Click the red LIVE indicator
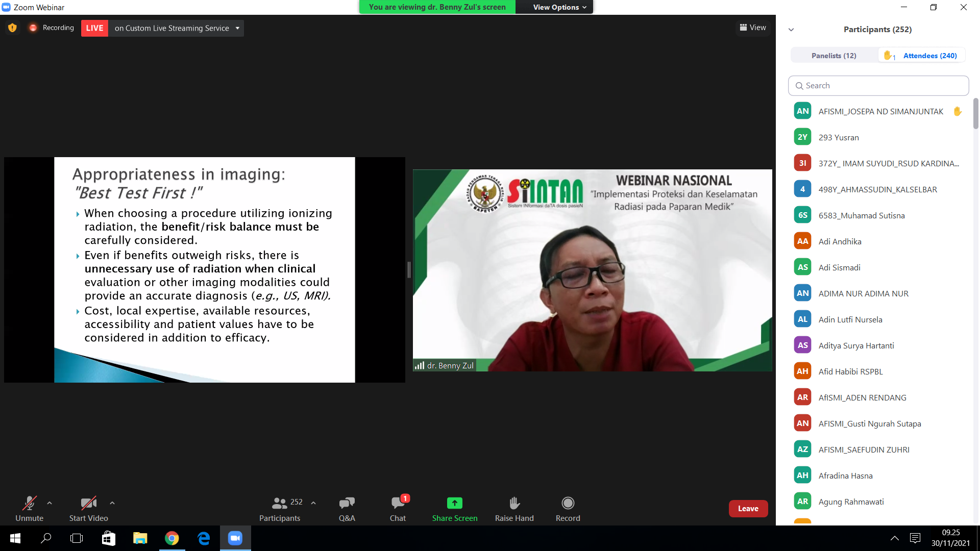The image size is (980, 551). [94, 28]
